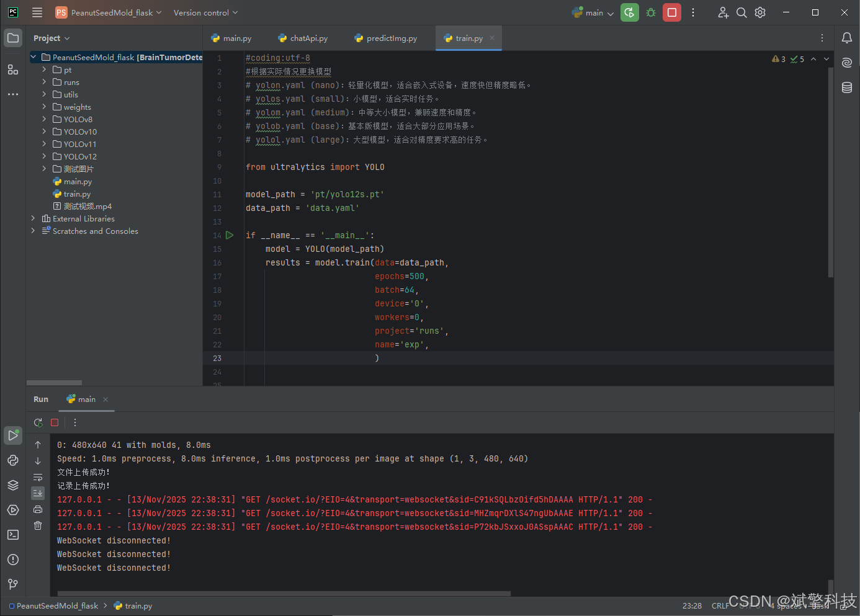This screenshot has width=860, height=616.
Task: Open Problems tool window icon
Action: tap(13, 560)
